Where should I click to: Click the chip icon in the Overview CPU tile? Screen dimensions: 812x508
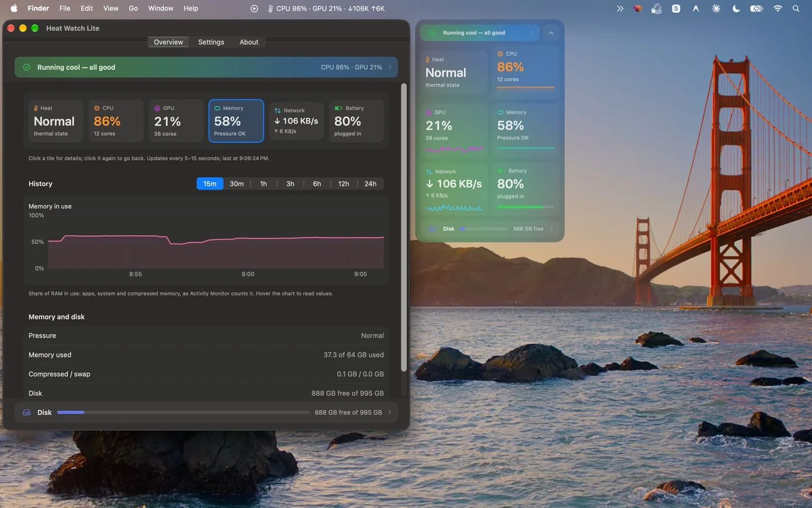coord(97,108)
